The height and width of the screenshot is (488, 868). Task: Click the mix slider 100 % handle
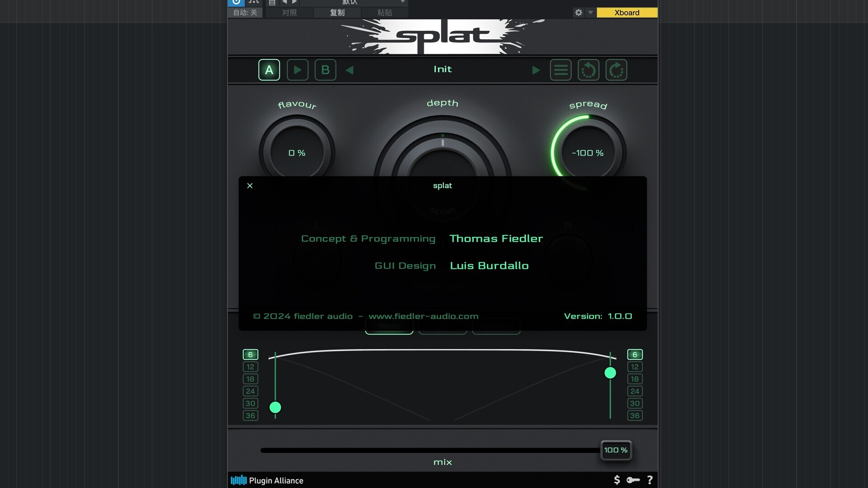point(616,450)
